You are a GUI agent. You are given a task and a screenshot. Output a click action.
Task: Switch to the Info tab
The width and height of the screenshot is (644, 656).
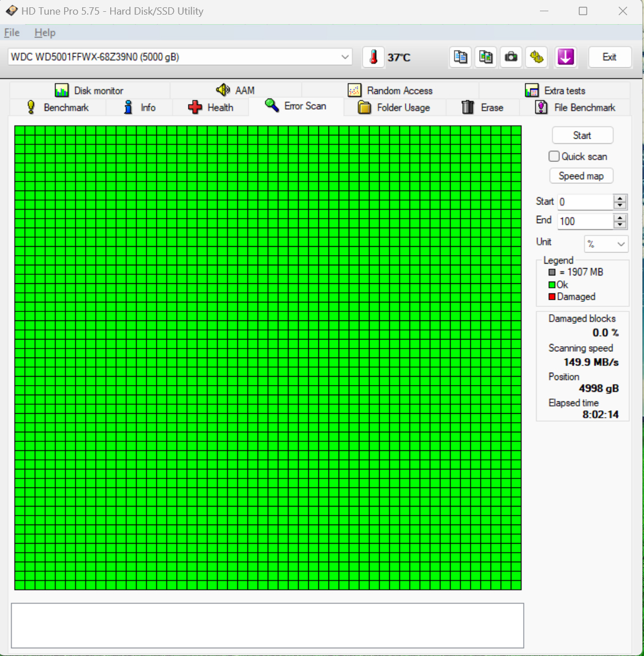139,107
